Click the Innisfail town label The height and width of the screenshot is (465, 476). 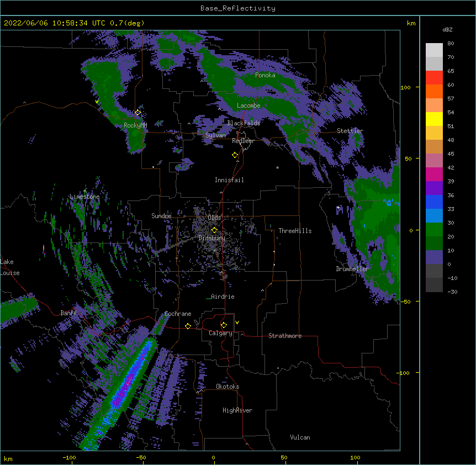click(229, 180)
